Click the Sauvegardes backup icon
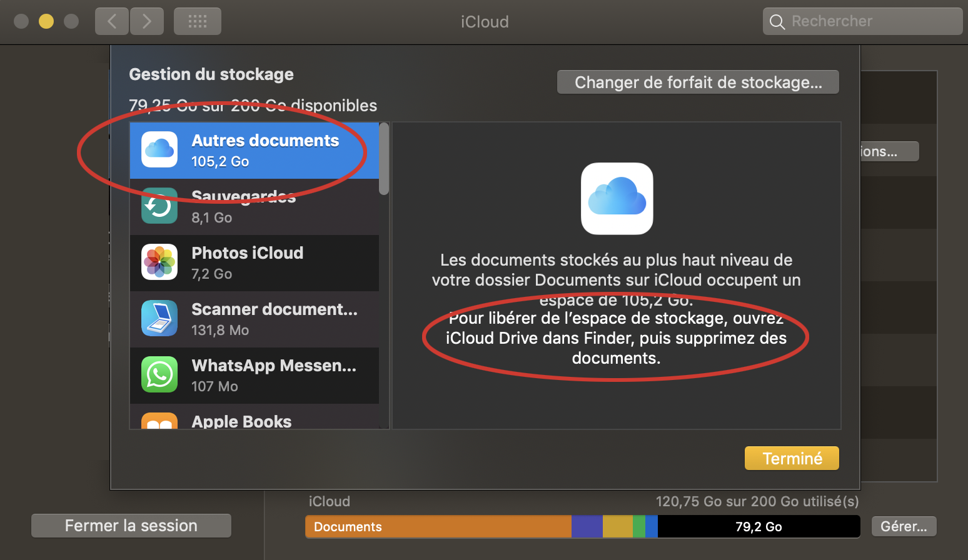968x560 pixels. tap(159, 206)
